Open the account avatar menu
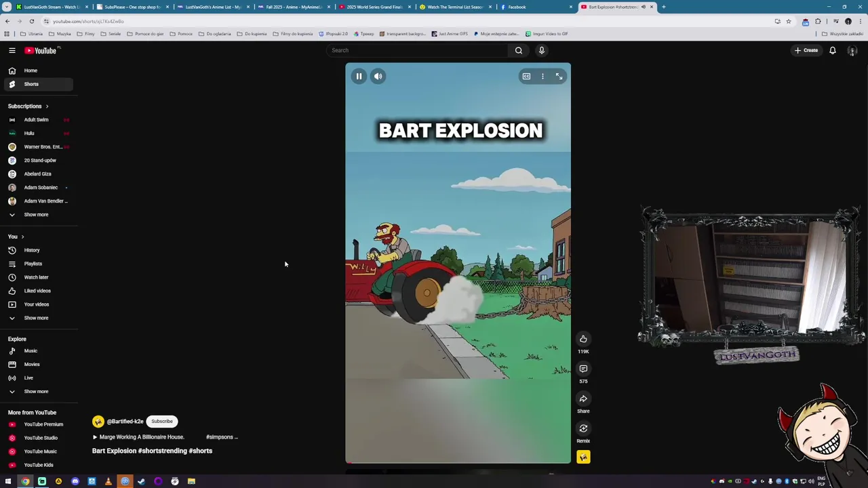868x488 pixels. click(852, 51)
